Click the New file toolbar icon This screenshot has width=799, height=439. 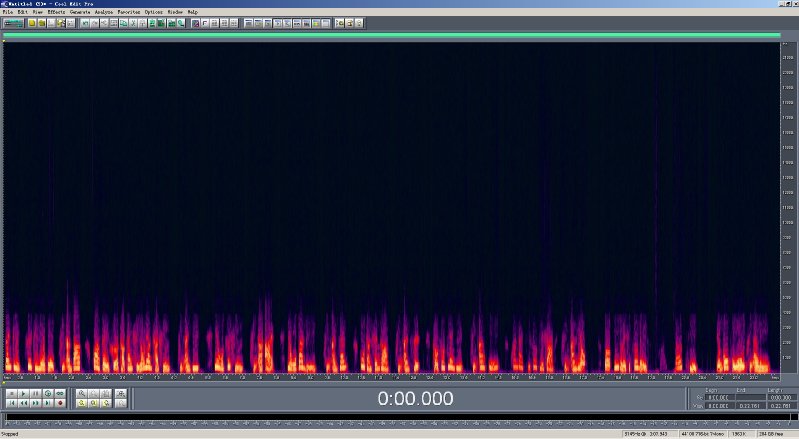point(32,23)
